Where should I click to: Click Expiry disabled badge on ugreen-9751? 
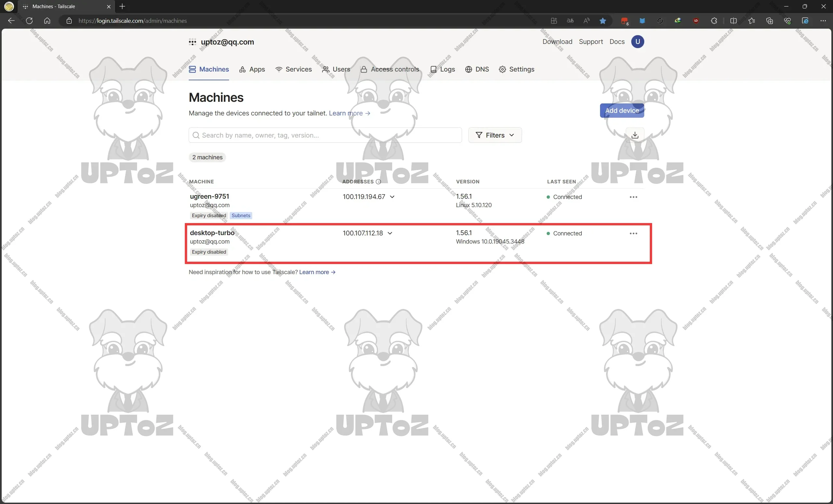pyautogui.click(x=209, y=216)
